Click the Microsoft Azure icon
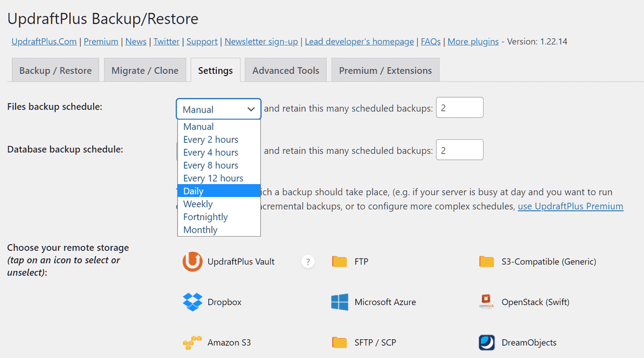The image size is (644, 358). 339,302
